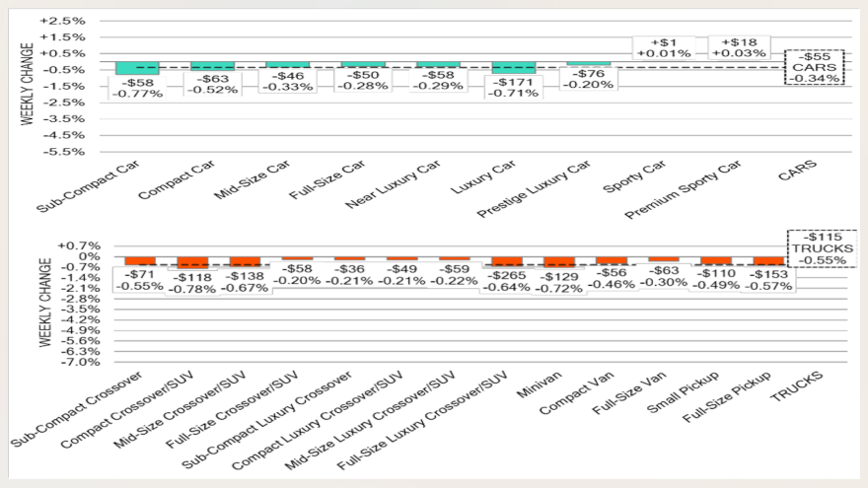
Task: Click the dashed CARS -0.34% summary box
Action: pyautogui.click(x=814, y=67)
